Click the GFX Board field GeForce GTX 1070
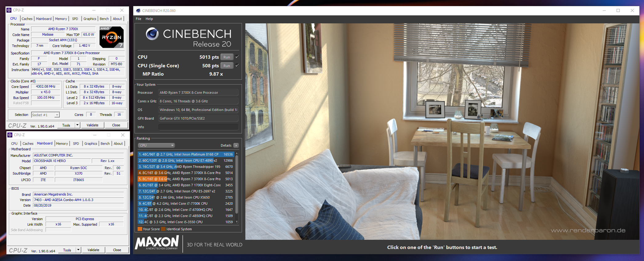Viewport: 644px width, 261px height. 198,118
